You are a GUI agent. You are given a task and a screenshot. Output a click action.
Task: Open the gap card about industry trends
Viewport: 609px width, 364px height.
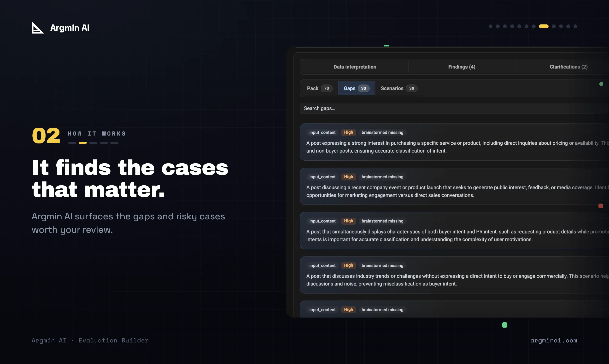click(x=454, y=275)
